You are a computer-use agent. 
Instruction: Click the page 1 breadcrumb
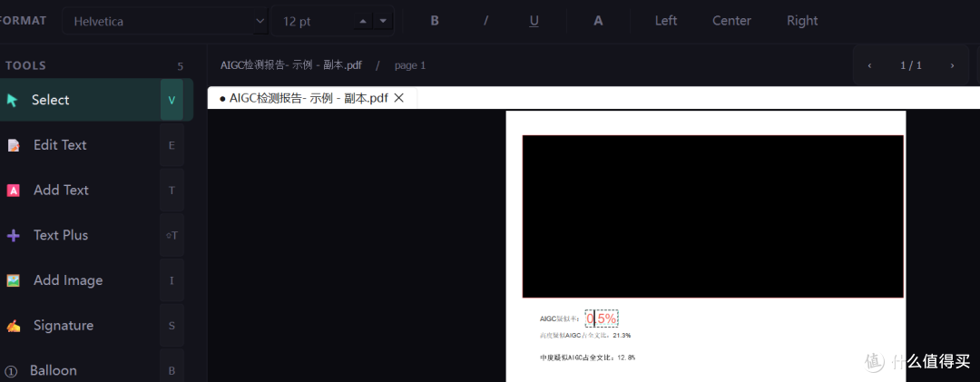(x=410, y=65)
